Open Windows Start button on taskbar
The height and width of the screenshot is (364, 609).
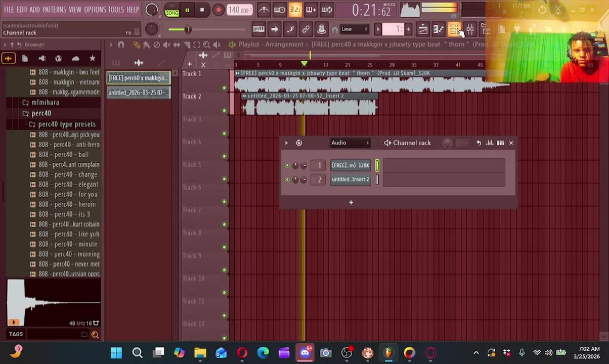pyautogui.click(x=116, y=353)
